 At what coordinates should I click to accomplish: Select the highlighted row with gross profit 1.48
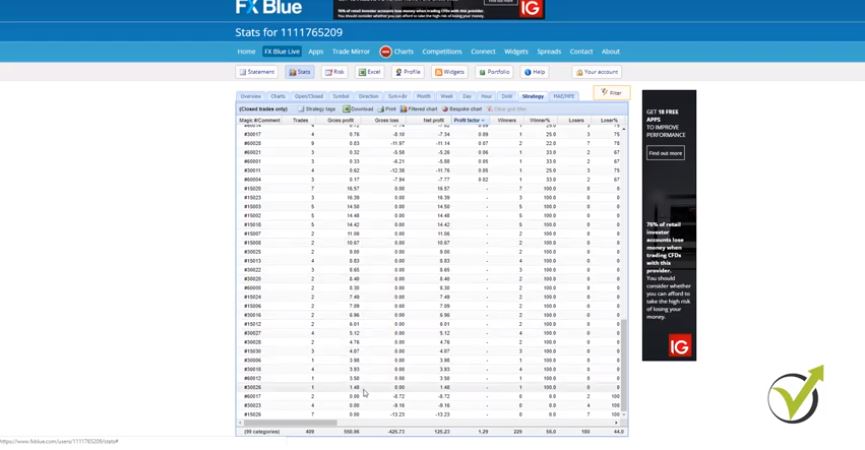(430, 388)
